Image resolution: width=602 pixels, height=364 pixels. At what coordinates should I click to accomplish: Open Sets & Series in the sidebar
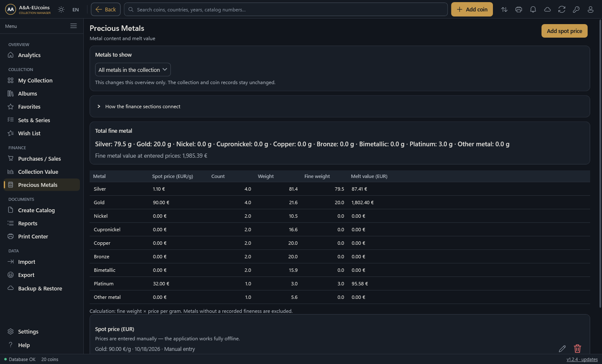point(41,120)
